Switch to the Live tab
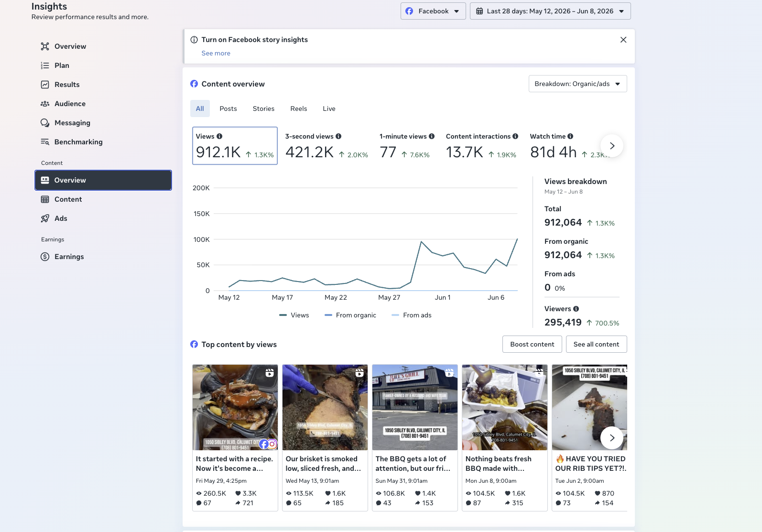The width and height of the screenshot is (762, 532). 329,109
